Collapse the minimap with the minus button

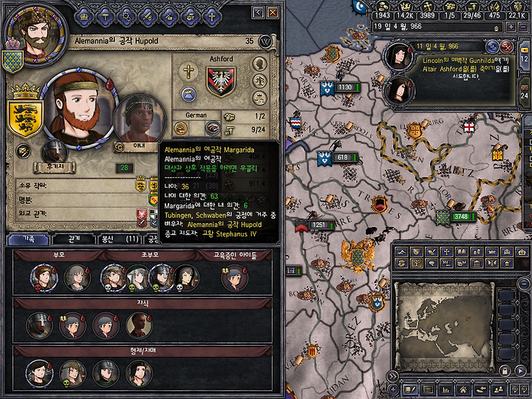coord(524,282)
